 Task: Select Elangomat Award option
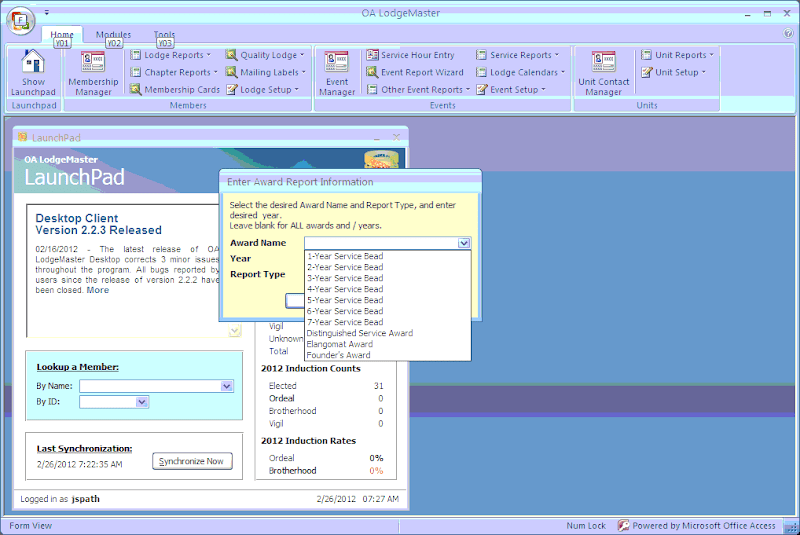pos(388,344)
